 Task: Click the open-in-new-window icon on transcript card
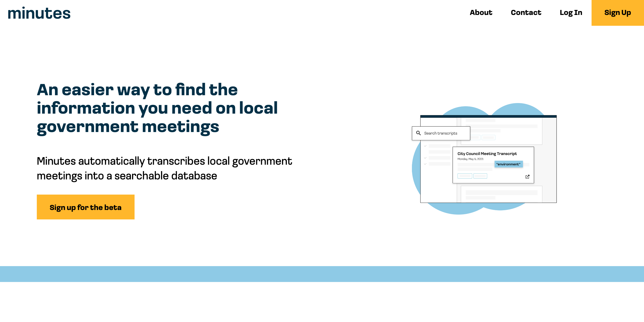pos(527,177)
